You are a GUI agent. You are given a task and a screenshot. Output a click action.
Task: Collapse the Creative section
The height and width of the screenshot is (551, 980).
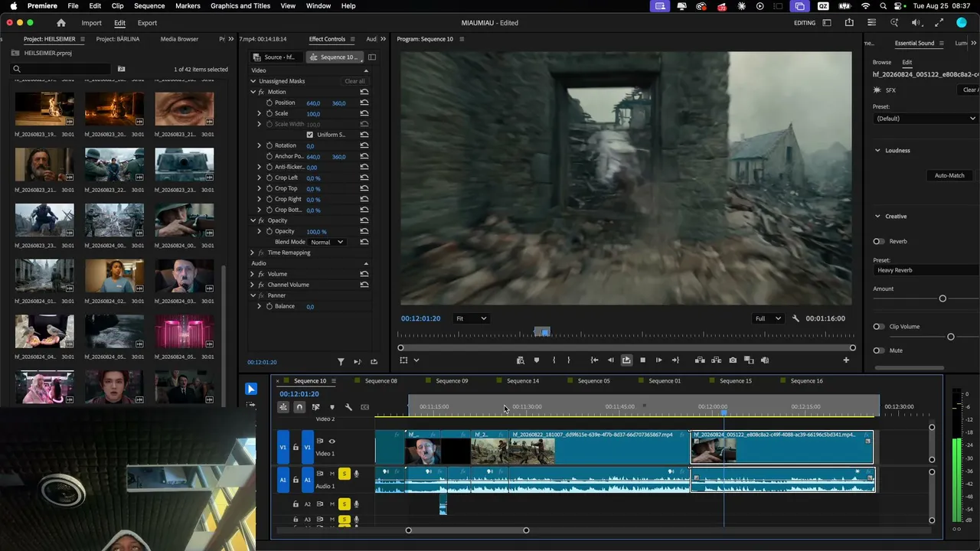pos(877,217)
